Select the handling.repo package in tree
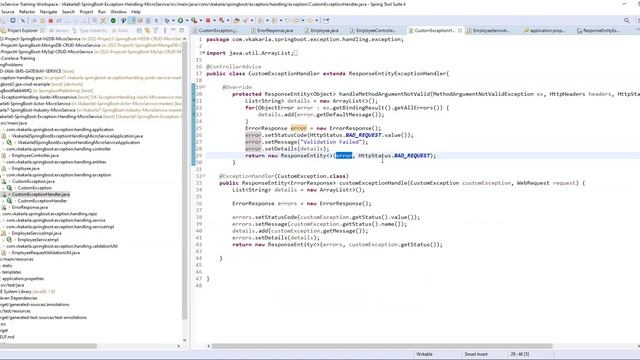Viewport: 640px width, 360px height. point(50,214)
